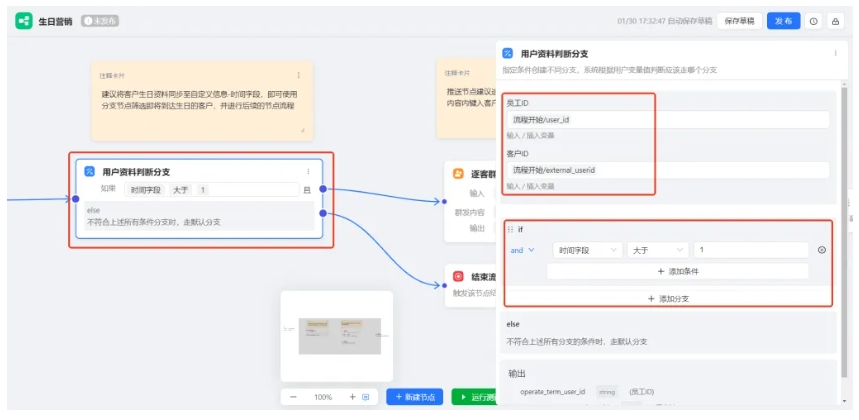
Task: Click the 员工ID input field
Action: click(668, 120)
